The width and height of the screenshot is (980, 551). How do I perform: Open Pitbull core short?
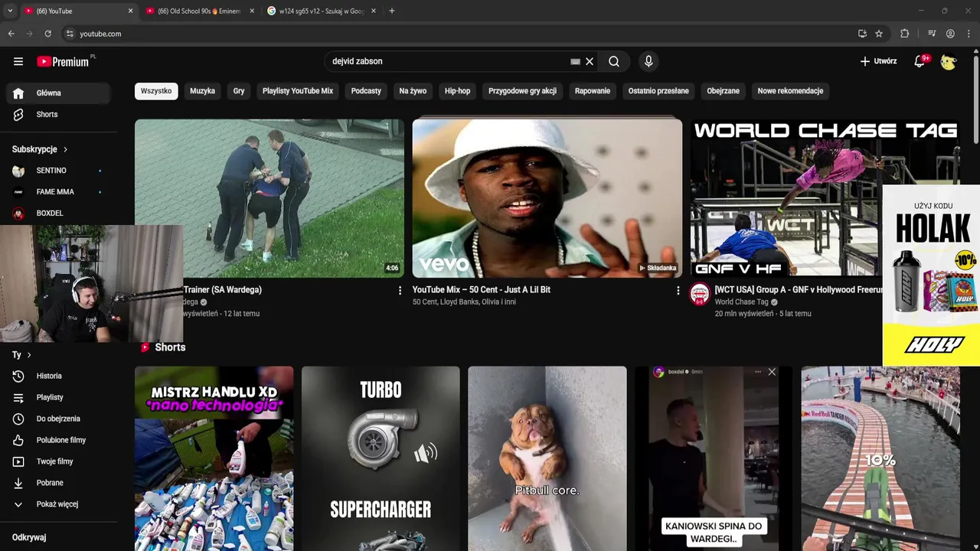tap(547, 458)
